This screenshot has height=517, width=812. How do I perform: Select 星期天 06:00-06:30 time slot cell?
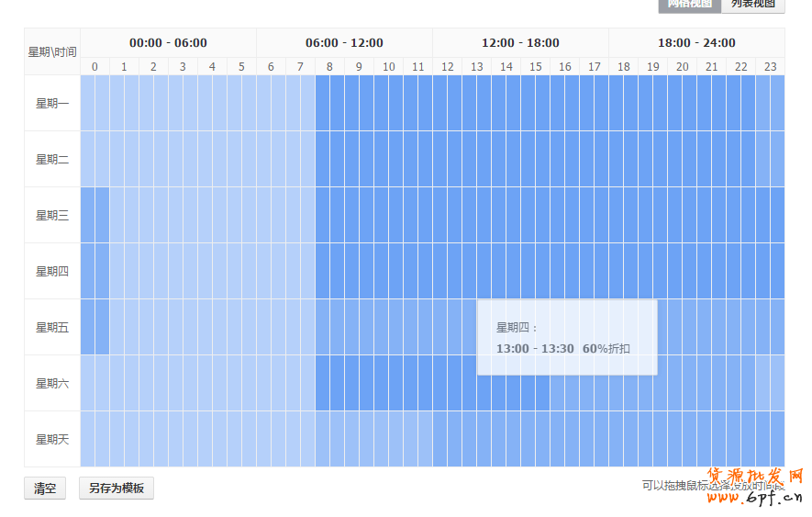(264, 439)
